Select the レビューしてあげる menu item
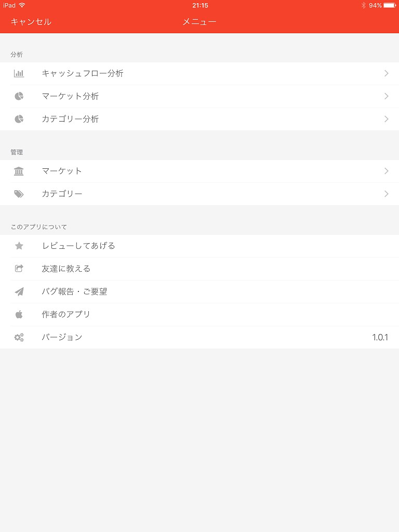 [x=78, y=246]
